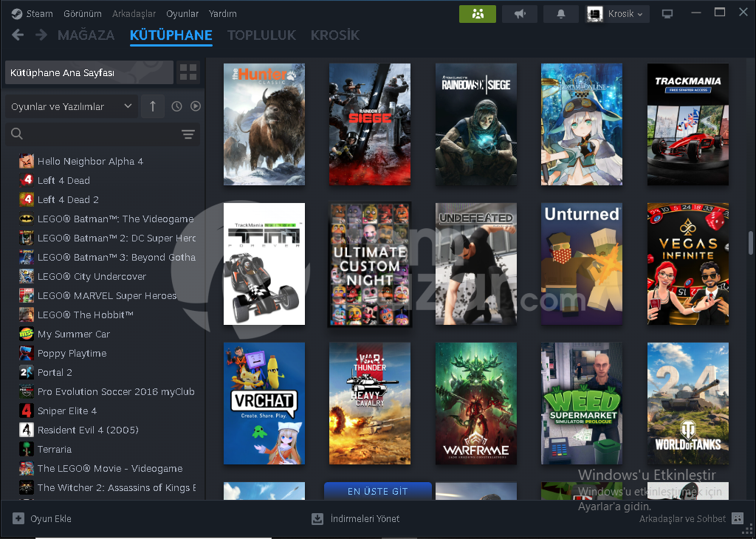Open the Görünüm menu
Screen dimensions: 756x539
83,13
